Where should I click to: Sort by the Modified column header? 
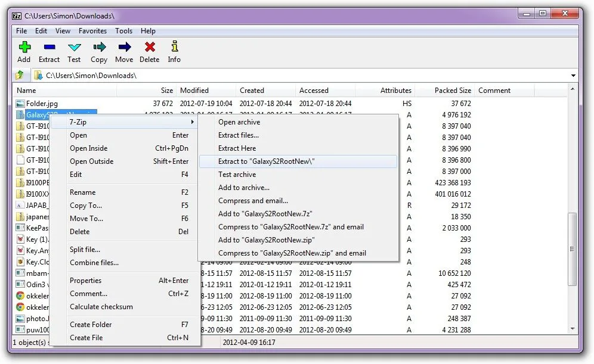point(206,91)
